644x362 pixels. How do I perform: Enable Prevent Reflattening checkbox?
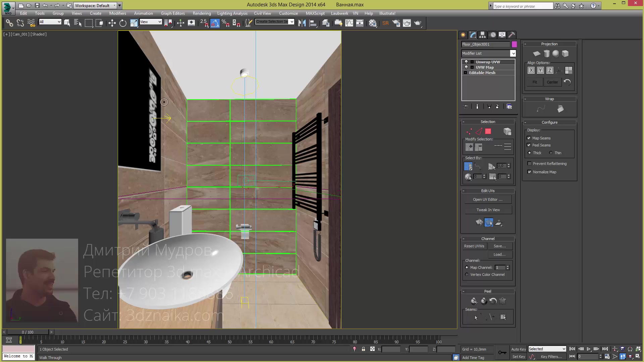(529, 163)
